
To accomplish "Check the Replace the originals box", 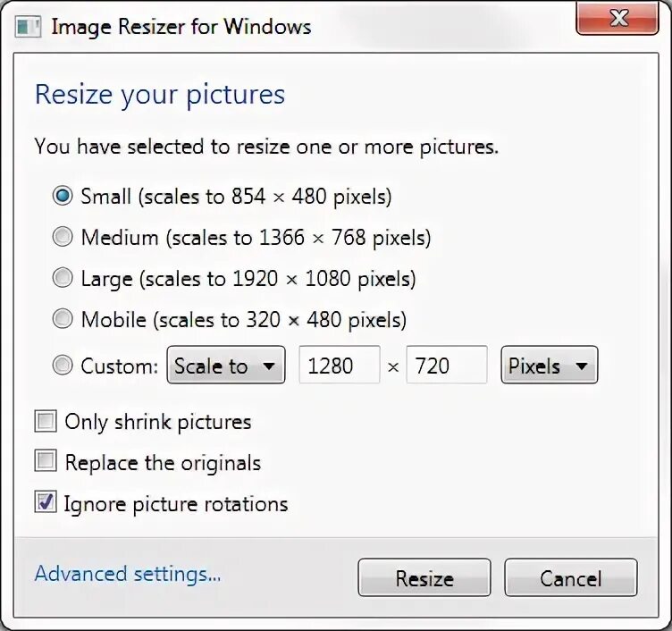I will [46, 461].
